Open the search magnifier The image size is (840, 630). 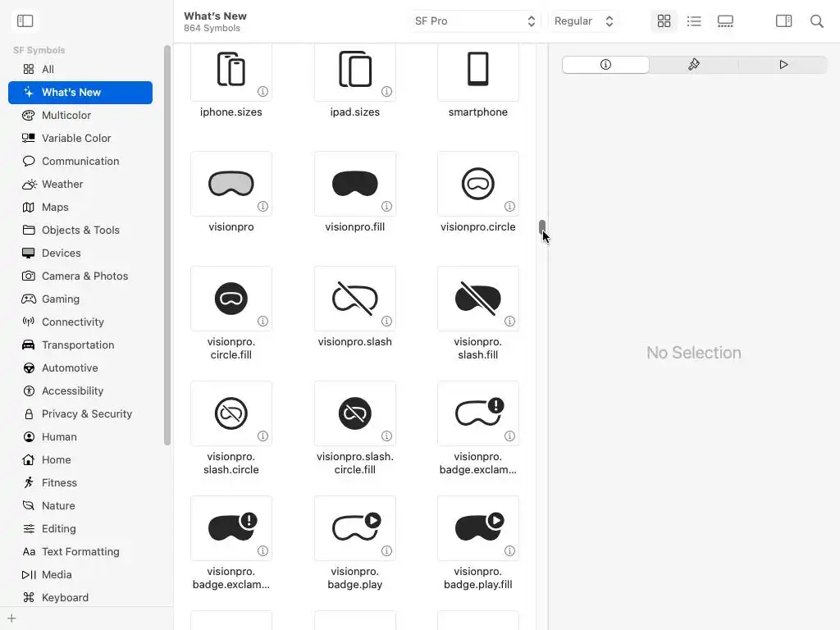pyautogui.click(x=816, y=21)
